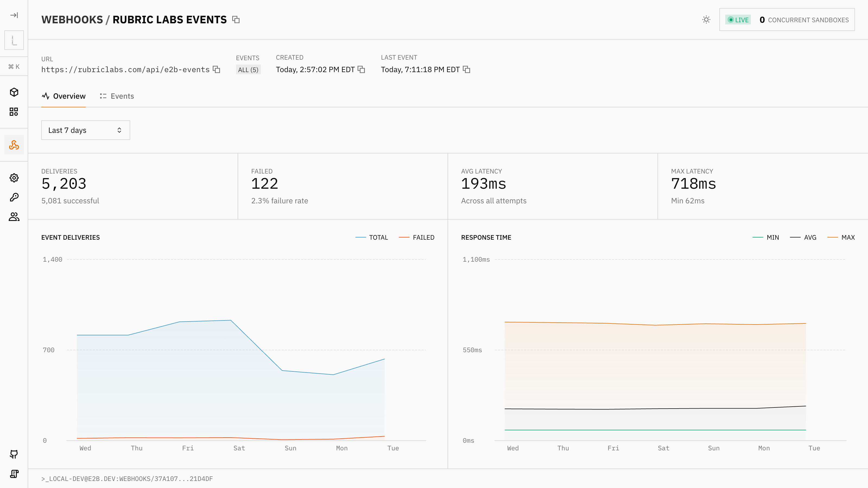
Task: Open Docs via the scroll icon
Action: (14, 474)
